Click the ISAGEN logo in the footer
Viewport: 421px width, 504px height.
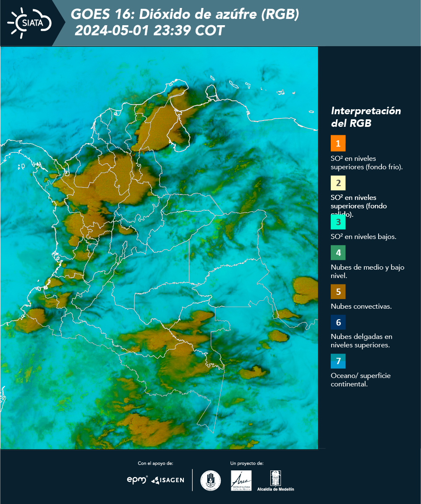click(x=167, y=480)
